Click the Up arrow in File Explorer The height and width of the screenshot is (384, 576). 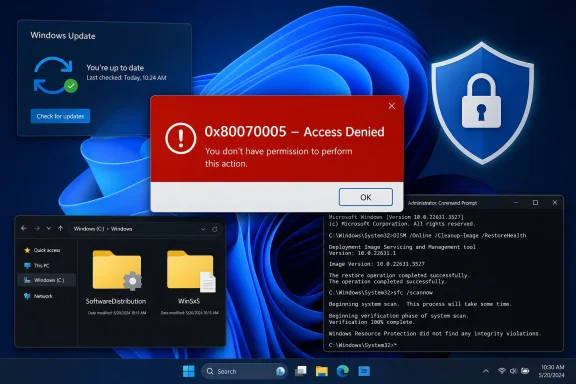click(x=60, y=229)
